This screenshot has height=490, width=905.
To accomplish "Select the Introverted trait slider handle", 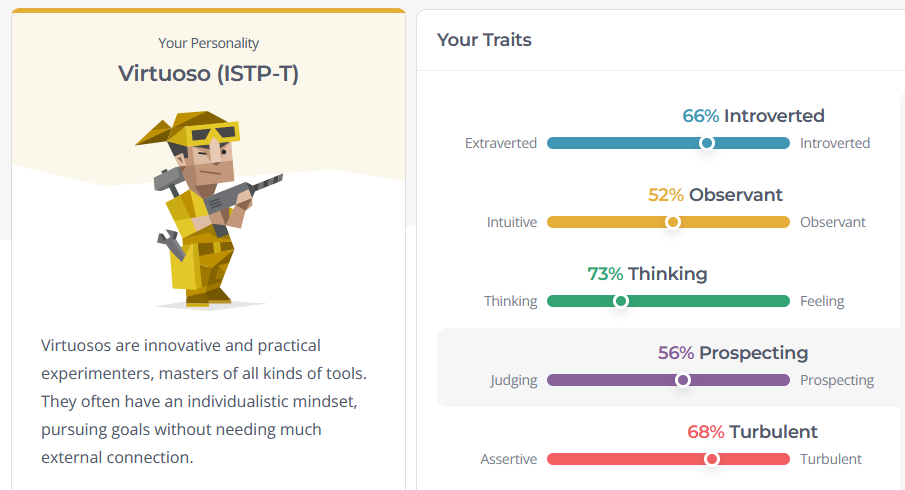I will coord(706,143).
